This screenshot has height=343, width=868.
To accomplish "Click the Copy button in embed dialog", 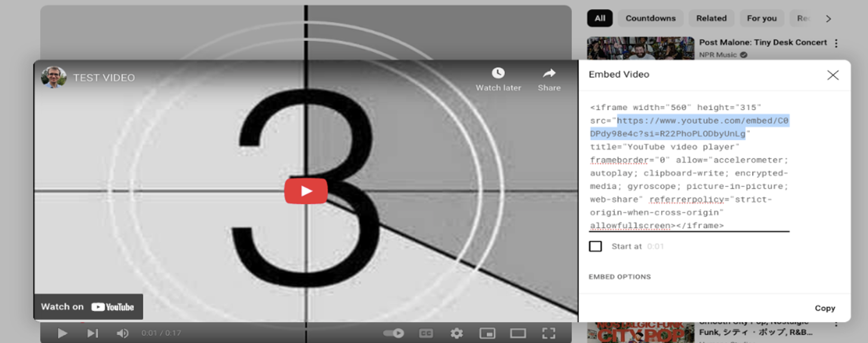I will point(825,308).
